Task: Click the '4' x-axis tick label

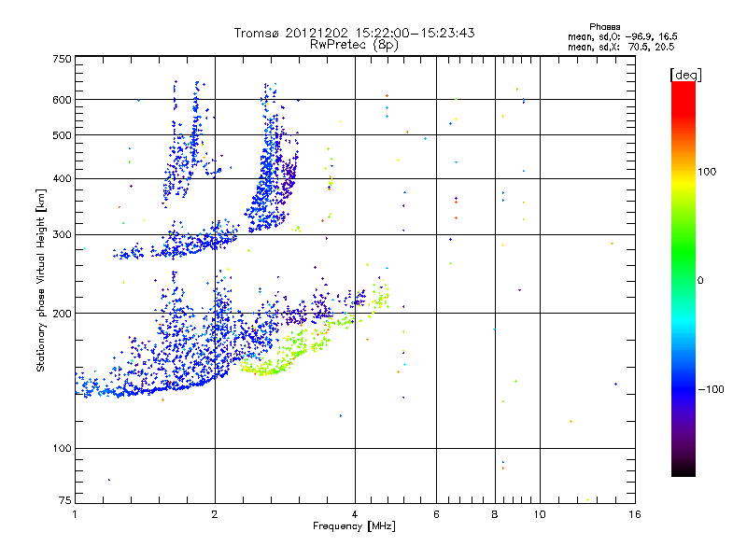Action: click(x=355, y=514)
